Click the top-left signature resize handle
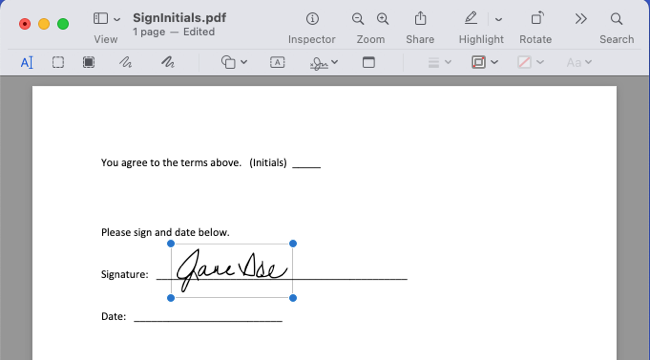 pyautogui.click(x=171, y=243)
